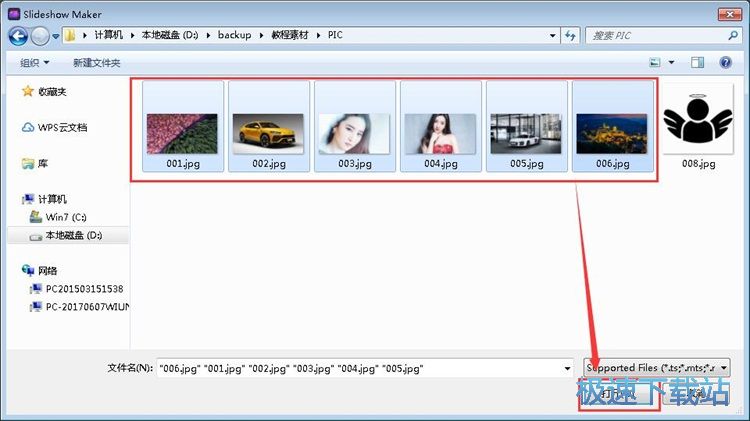The image size is (750, 421).
Task: Click the 001.jpg thumbnail
Action: click(x=182, y=134)
